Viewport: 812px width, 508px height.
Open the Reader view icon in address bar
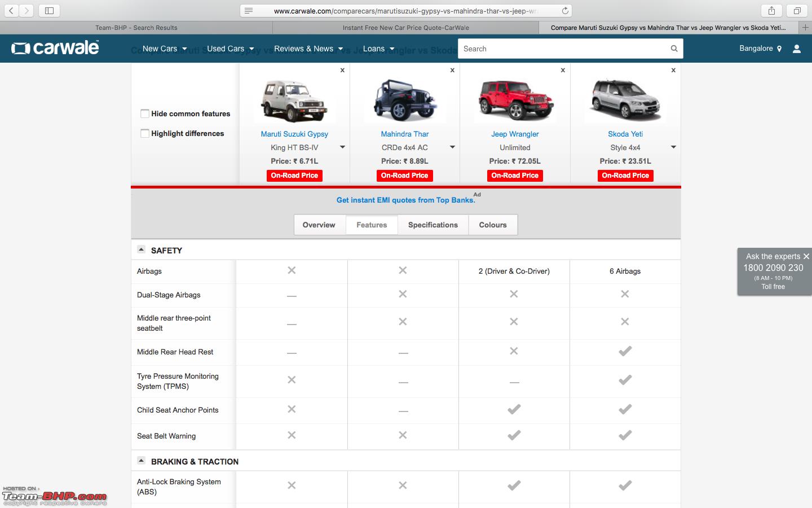pyautogui.click(x=249, y=11)
